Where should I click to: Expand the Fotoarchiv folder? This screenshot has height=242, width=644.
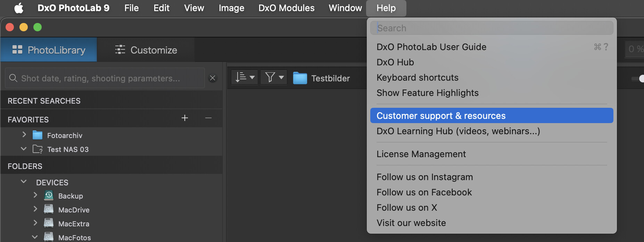(x=24, y=135)
